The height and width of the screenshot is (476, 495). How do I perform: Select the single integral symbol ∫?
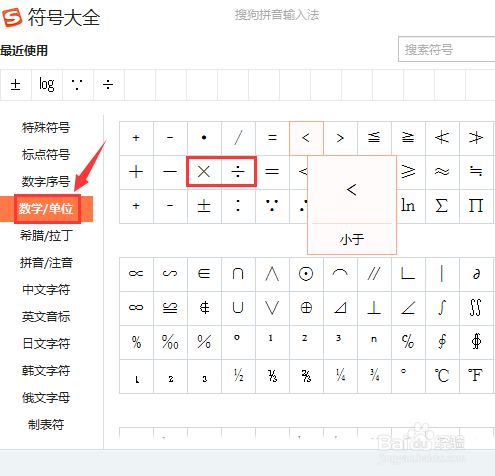[442, 308]
